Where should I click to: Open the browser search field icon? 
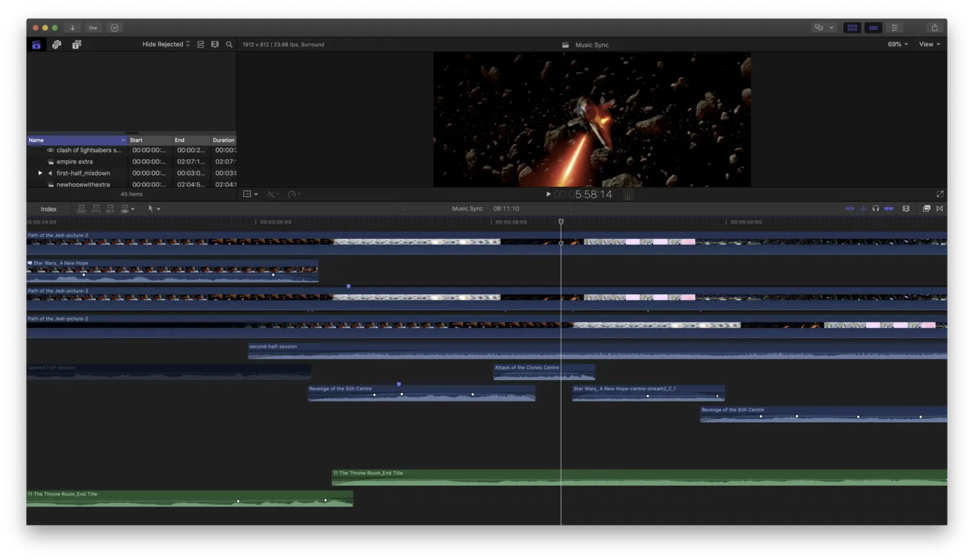pyautogui.click(x=229, y=45)
